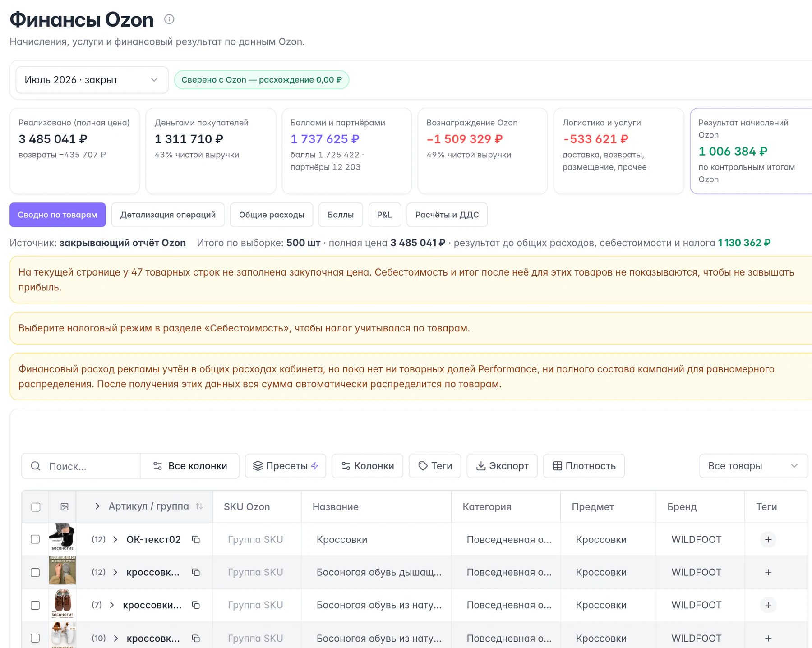
Task: Copy article of the second (12) row
Action: 196,572
